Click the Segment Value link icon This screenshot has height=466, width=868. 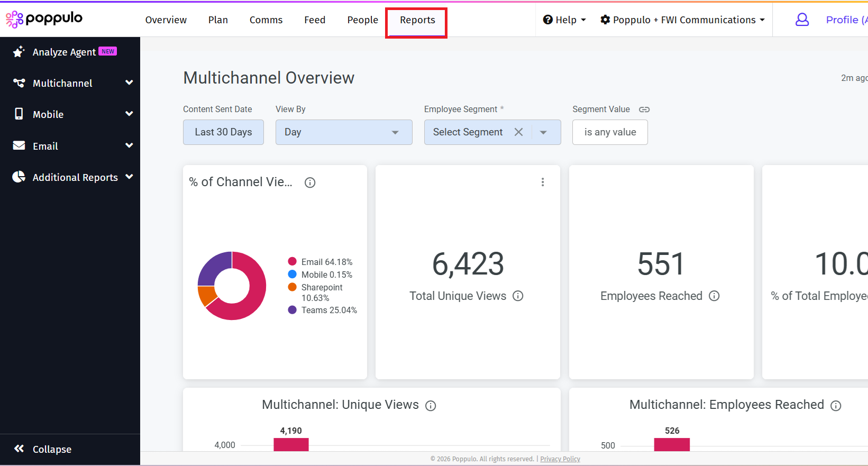[x=644, y=109]
